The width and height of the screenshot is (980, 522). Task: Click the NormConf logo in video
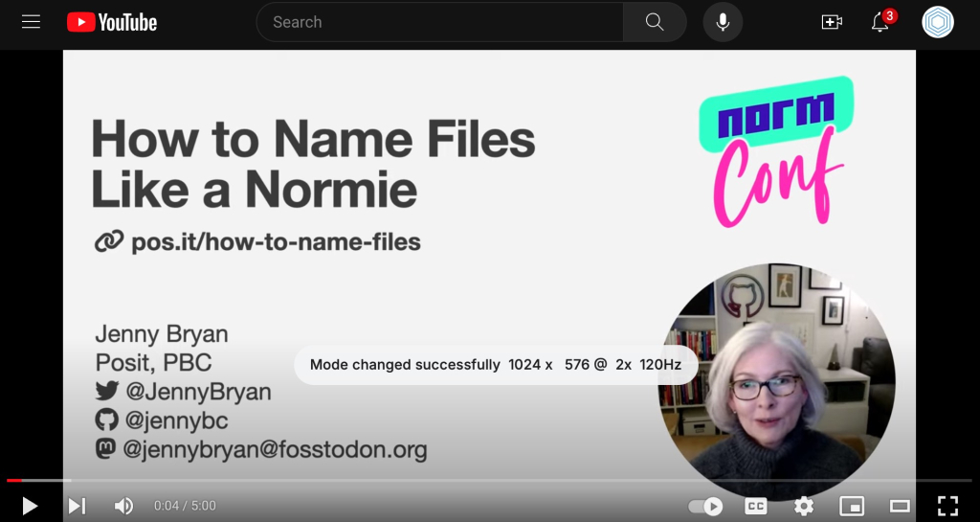point(775,152)
